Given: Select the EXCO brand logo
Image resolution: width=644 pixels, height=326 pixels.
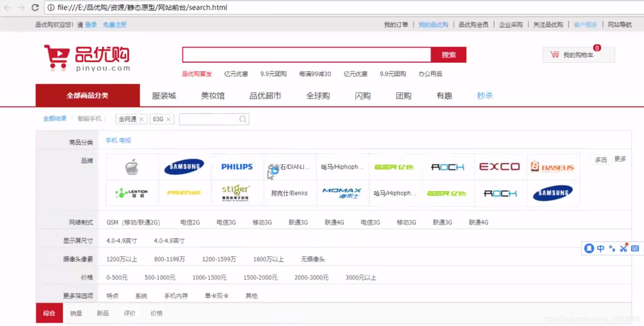Looking at the screenshot, I should pos(499,167).
